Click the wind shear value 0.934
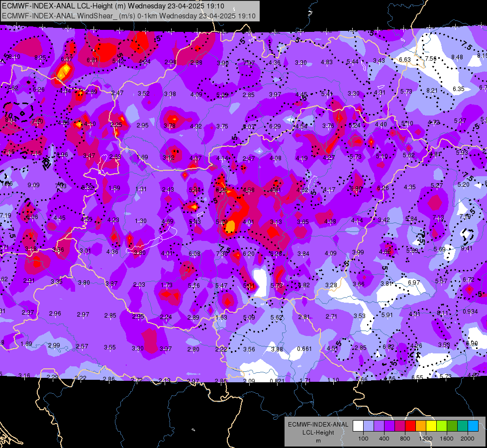This screenshot has width=487, height=448. (x=470, y=311)
